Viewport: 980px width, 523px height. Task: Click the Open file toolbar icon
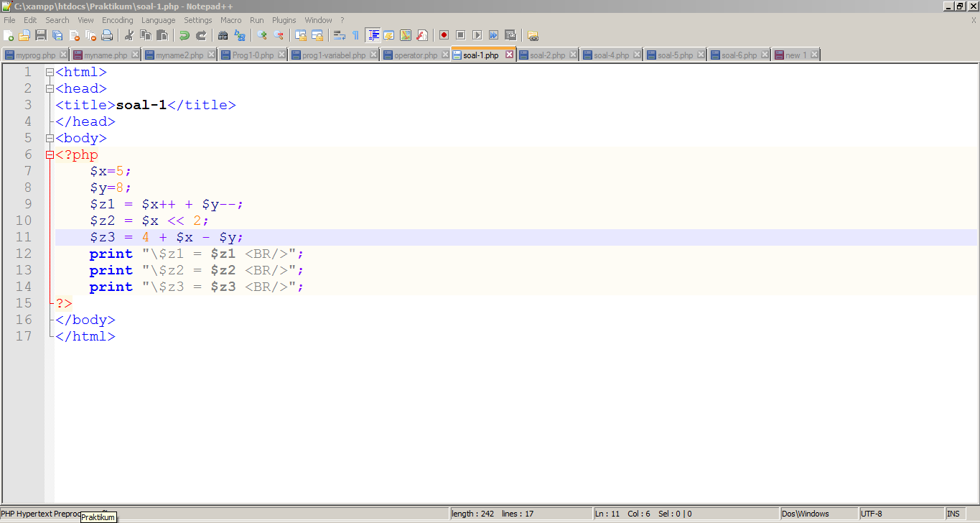[24, 35]
